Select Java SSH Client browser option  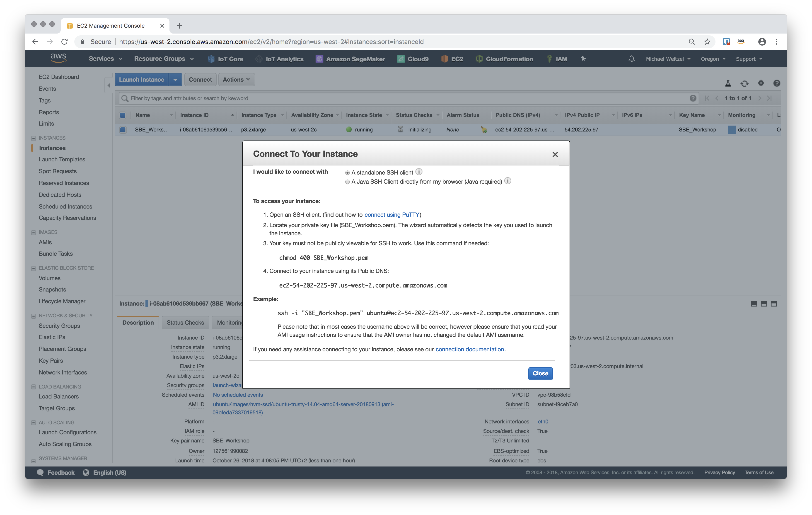pyautogui.click(x=347, y=182)
